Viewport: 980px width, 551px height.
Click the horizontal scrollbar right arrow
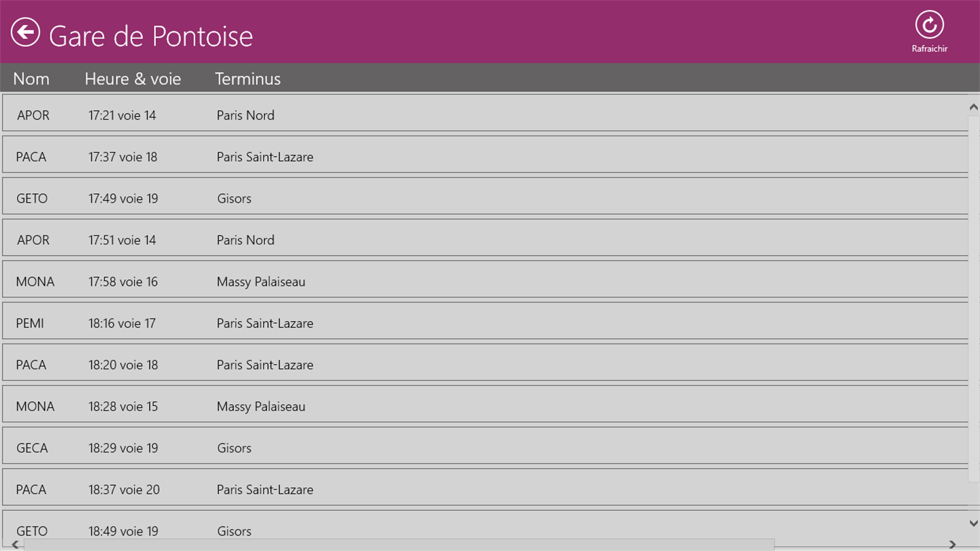coord(953,544)
